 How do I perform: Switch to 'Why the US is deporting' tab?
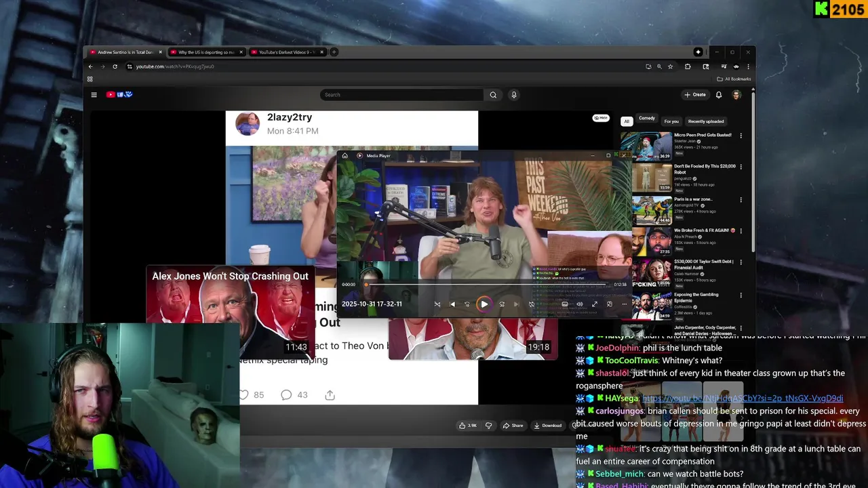(x=207, y=52)
